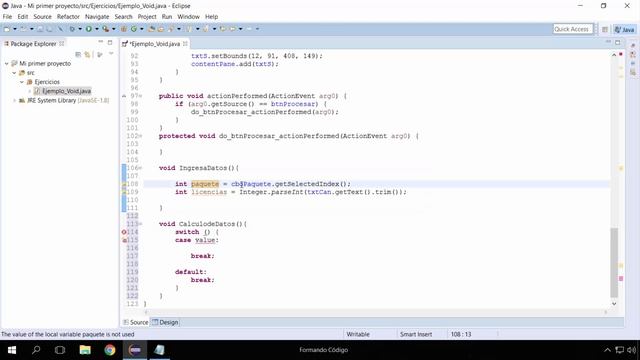This screenshot has height=360, width=640.
Task: Open Google Chrome from the taskbar
Action: click(x=110, y=350)
